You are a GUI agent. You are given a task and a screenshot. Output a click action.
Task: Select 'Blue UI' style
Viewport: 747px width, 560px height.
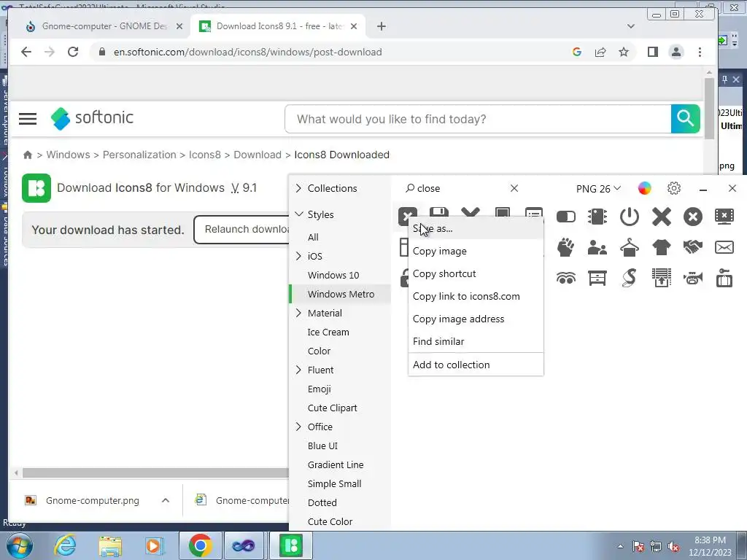tap(322, 446)
